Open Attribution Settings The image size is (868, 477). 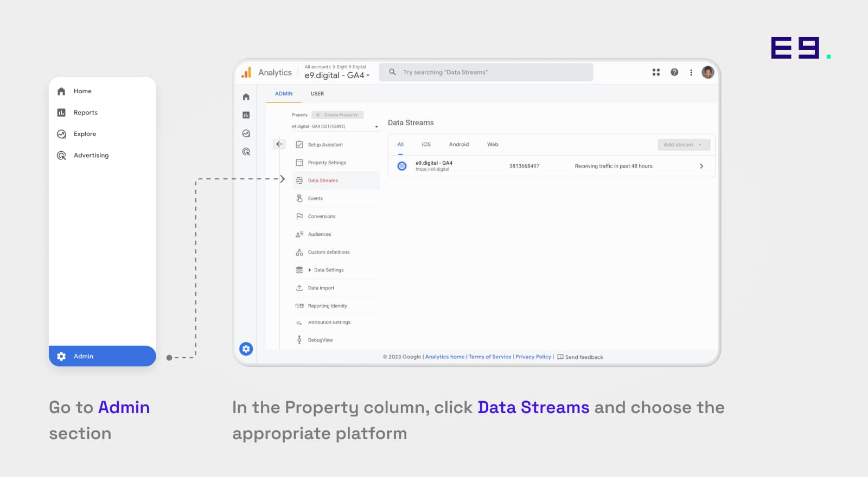coord(336,323)
